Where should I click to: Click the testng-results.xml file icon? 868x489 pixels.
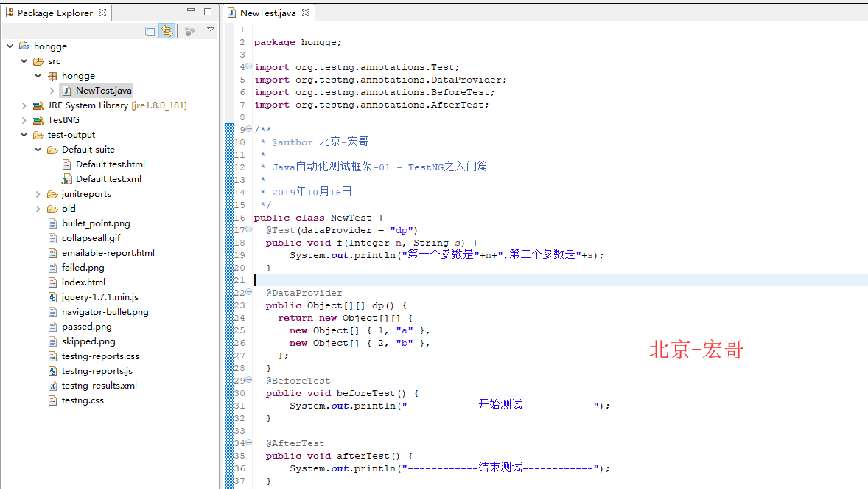pyautogui.click(x=52, y=386)
